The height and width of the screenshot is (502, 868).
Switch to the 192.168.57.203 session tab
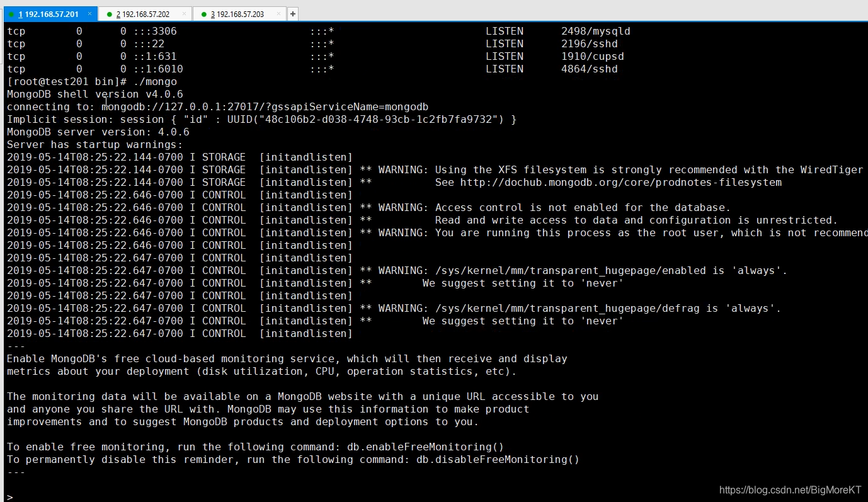click(x=239, y=14)
